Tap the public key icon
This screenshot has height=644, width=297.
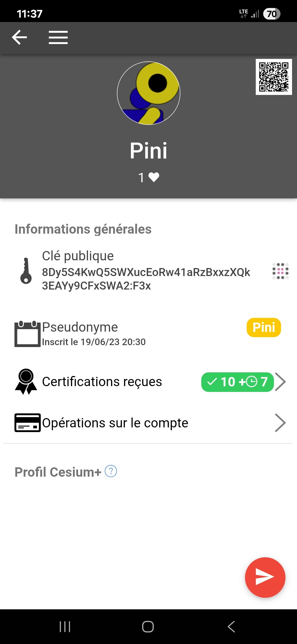[x=26, y=271]
